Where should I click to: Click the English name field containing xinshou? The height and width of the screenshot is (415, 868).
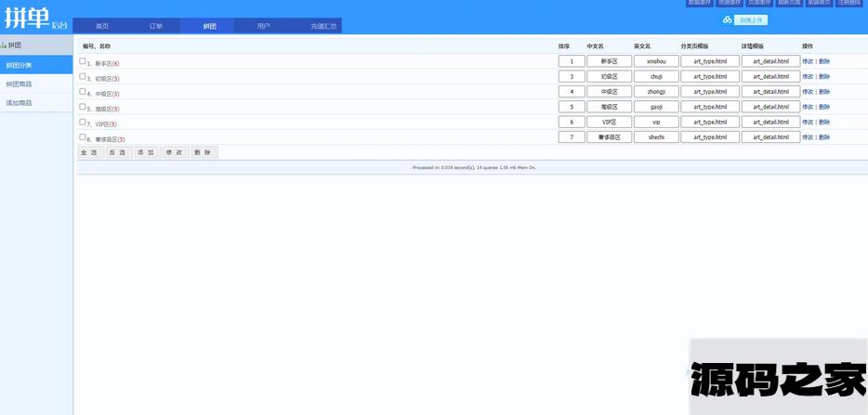click(x=656, y=61)
